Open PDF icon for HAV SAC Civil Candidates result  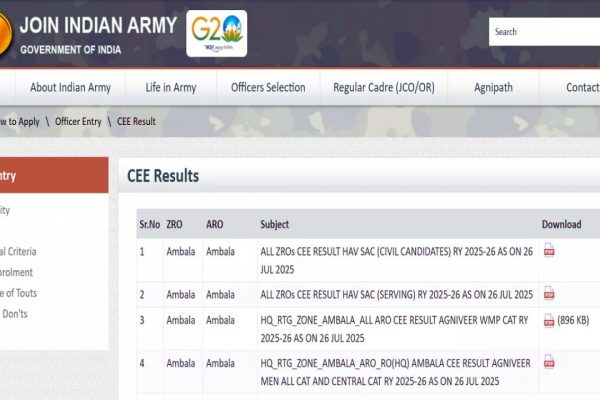(x=549, y=250)
